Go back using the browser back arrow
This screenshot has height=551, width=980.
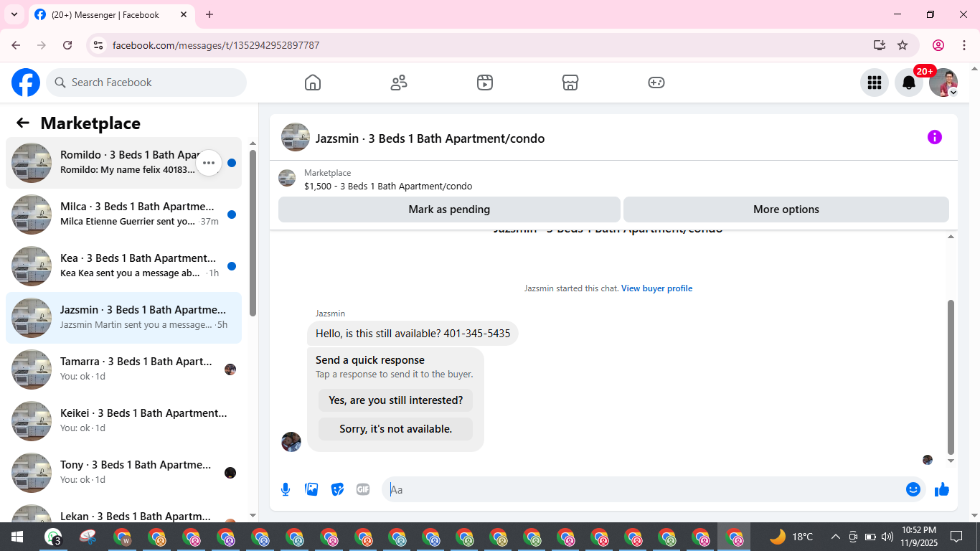click(x=16, y=45)
